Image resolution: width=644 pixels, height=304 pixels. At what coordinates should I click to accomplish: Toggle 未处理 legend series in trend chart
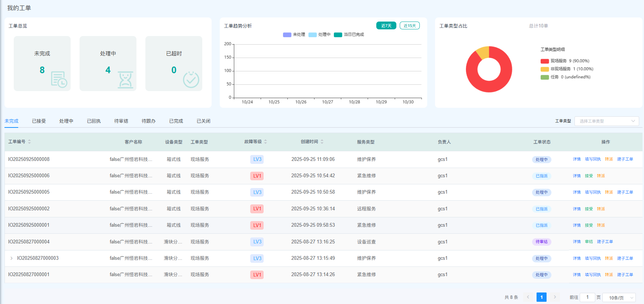coord(294,35)
